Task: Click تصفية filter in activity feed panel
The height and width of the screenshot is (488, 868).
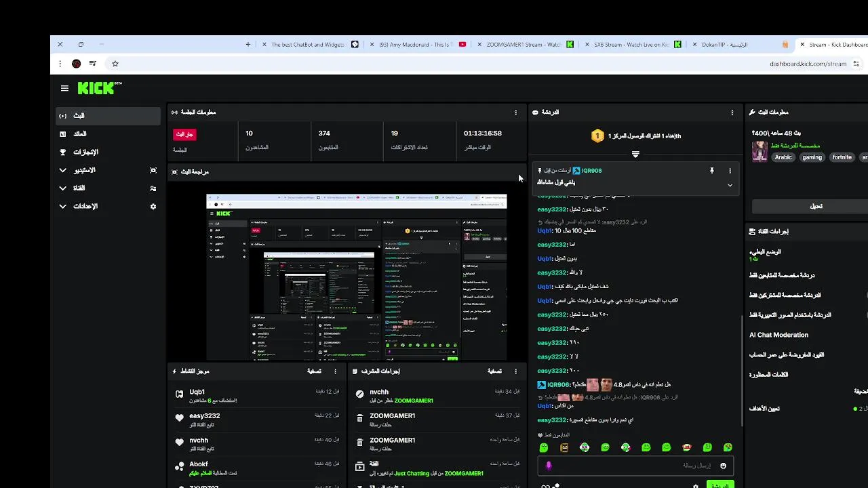Action: point(314,371)
